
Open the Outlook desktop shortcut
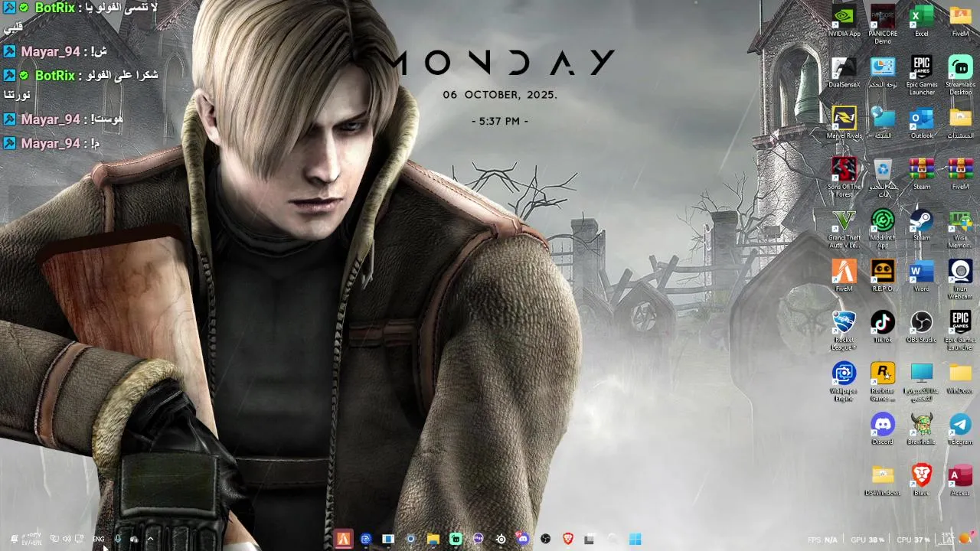(921, 122)
